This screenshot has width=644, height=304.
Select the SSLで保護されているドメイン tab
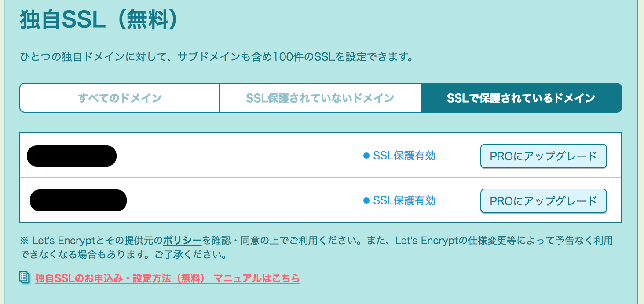coord(521,98)
